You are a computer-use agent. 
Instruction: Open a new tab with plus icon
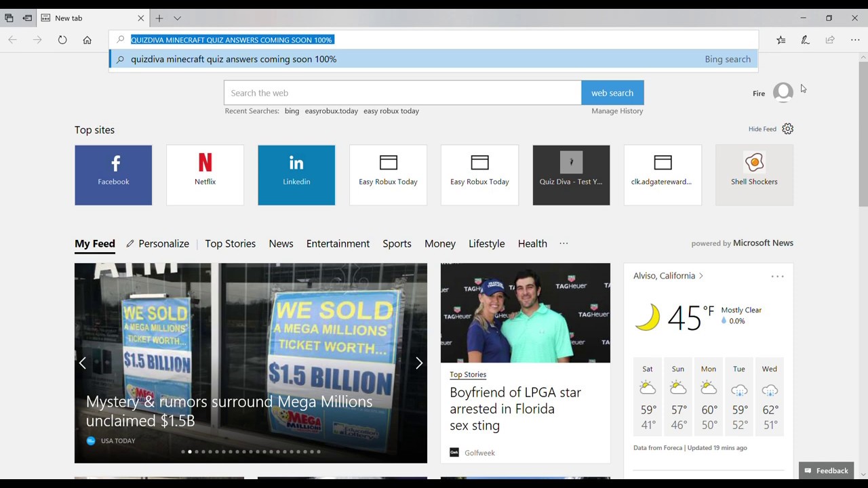pyautogui.click(x=159, y=18)
